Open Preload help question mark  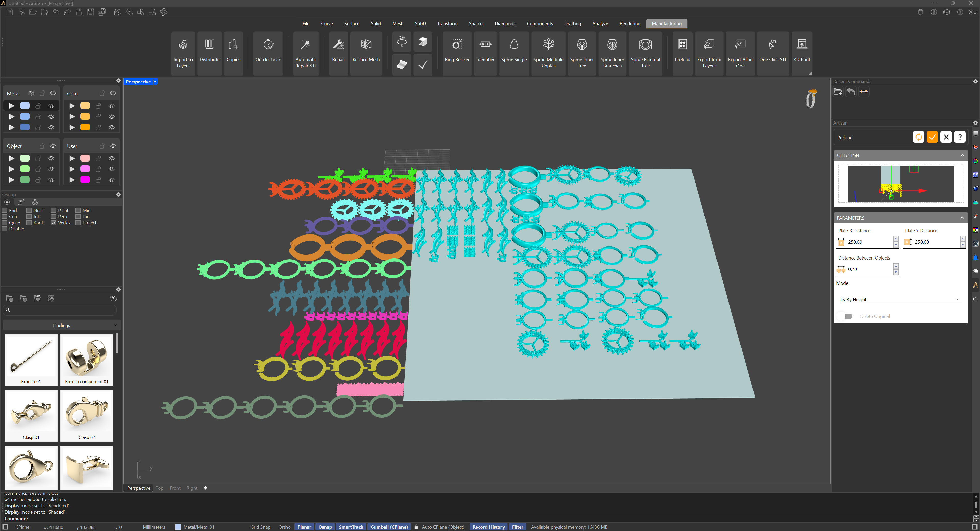pyautogui.click(x=960, y=137)
